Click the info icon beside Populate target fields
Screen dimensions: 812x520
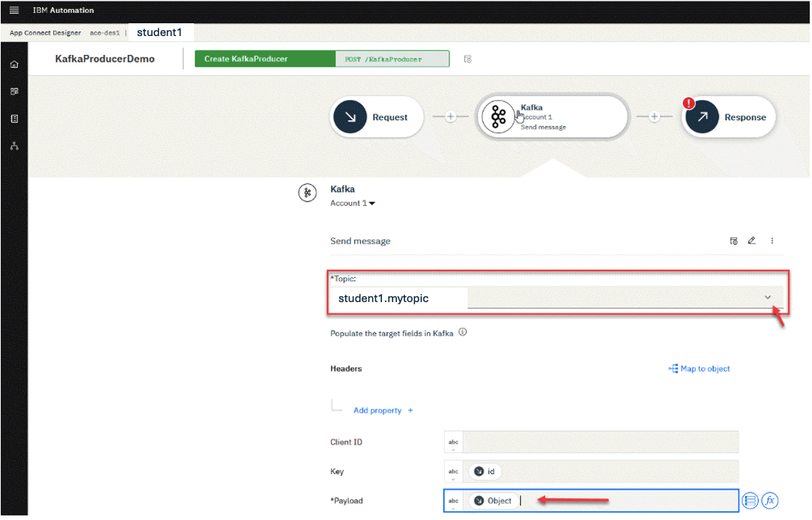pos(463,332)
